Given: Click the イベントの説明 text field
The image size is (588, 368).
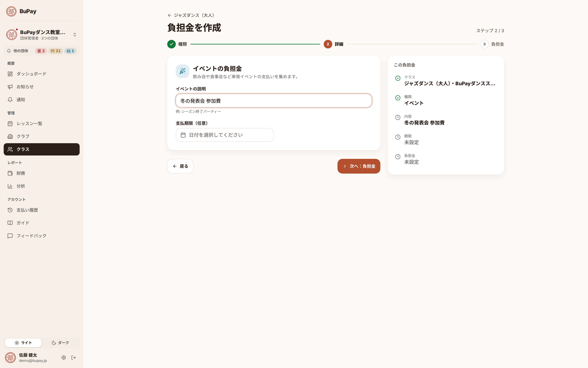Looking at the screenshot, I should (274, 101).
